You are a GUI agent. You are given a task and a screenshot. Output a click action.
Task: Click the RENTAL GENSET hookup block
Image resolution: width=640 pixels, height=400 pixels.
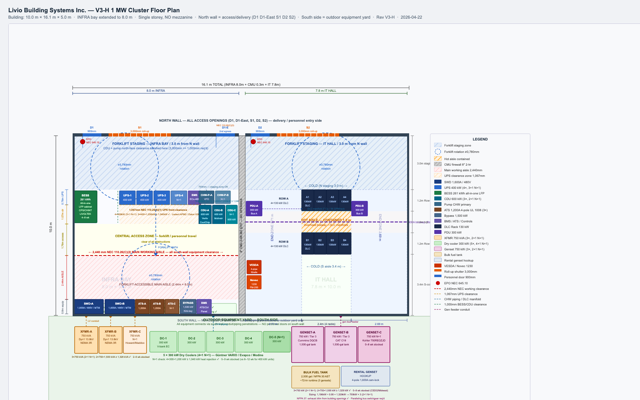(x=365, y=376)
